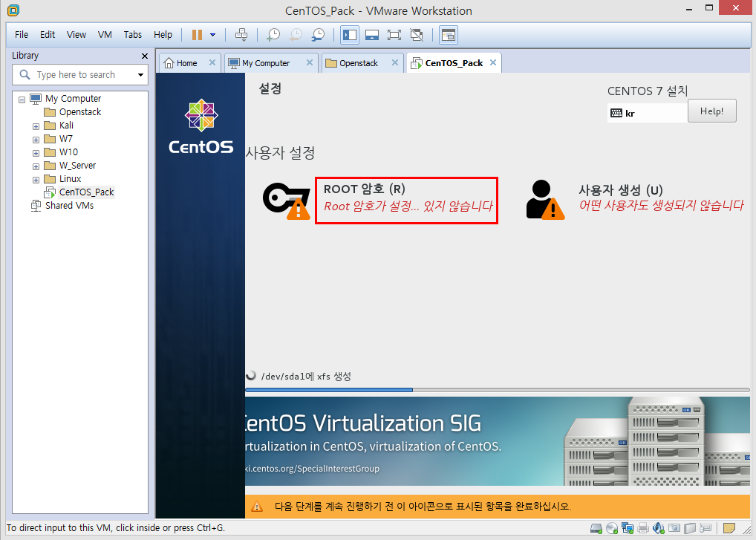Expand the W_Server folder
Image resolution: width=756 pixels, height=540 pixels.
coord(36,167)
